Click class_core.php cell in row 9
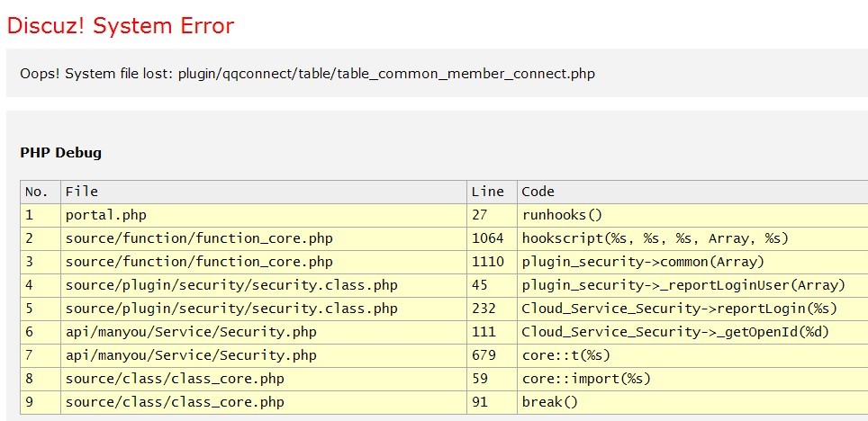The image size is (868, 421). [x=264, y=402]
